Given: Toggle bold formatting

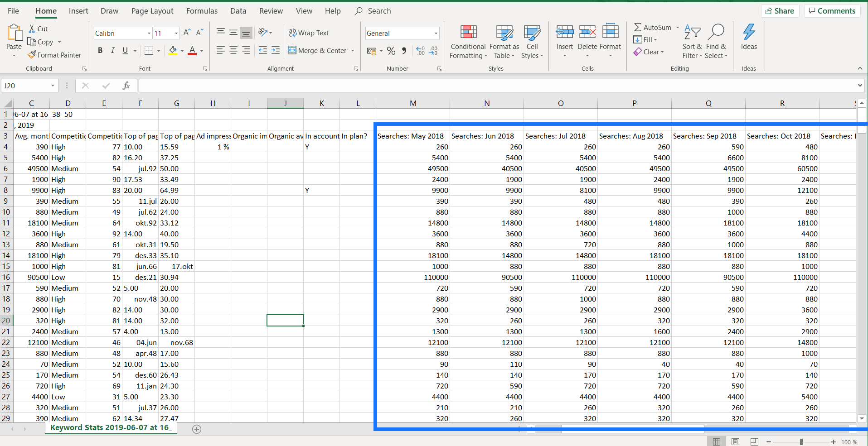Looking at the screenshot, I should pos(100,50).
